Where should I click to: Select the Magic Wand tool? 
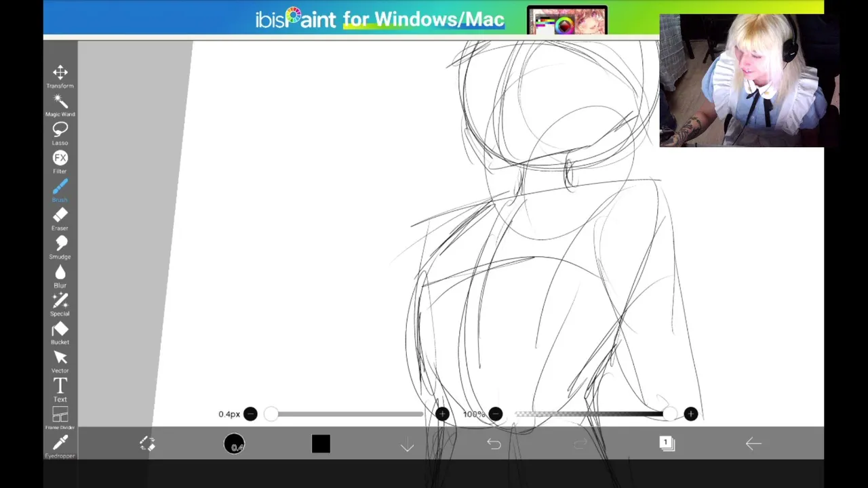[x=60, y=105]
